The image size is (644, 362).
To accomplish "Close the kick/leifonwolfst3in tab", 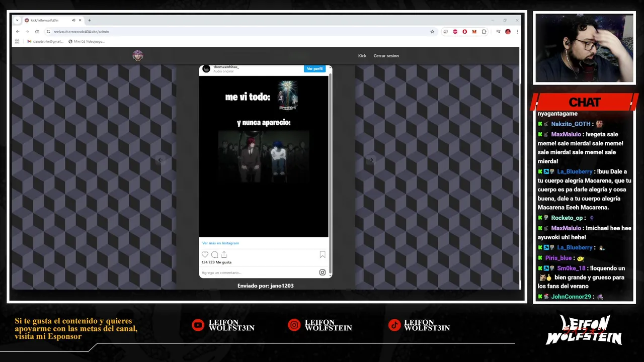I will coord(80,20).
